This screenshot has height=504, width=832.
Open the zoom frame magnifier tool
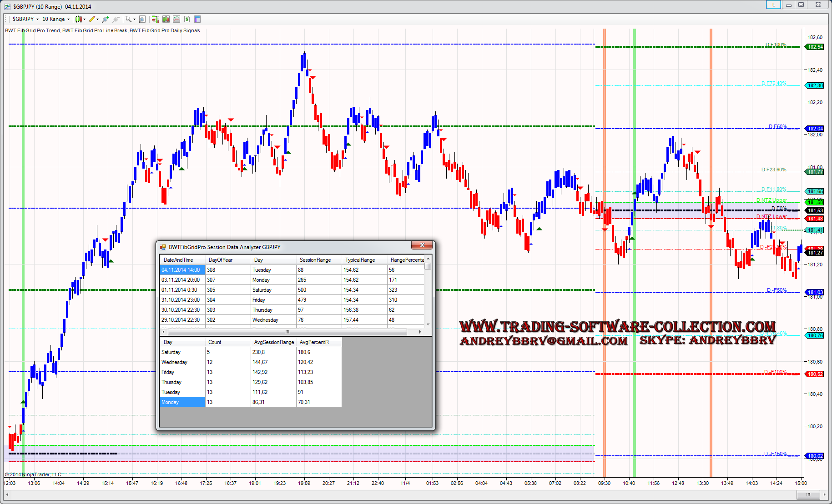[x=142, y=19]
